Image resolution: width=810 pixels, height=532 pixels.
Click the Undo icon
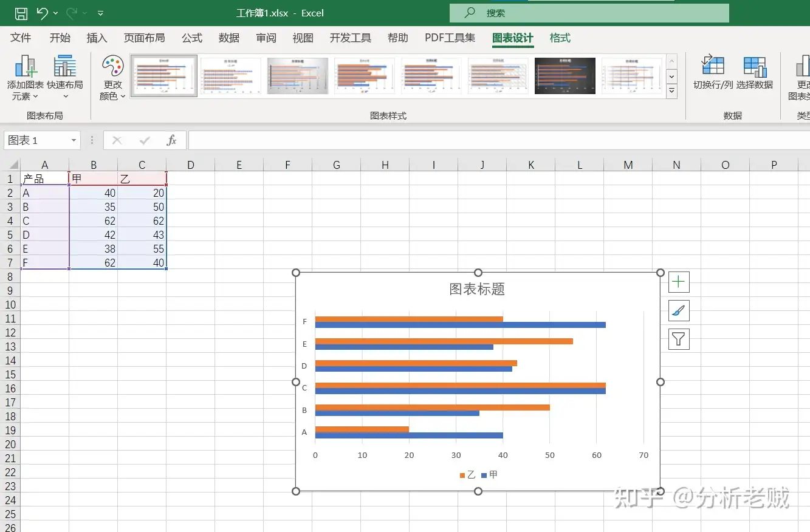[x=42, y=13]
